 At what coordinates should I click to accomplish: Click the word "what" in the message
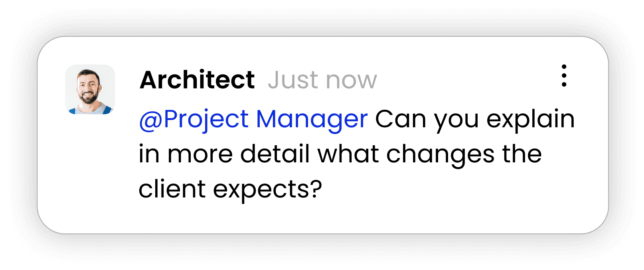[x=348, y=154]
